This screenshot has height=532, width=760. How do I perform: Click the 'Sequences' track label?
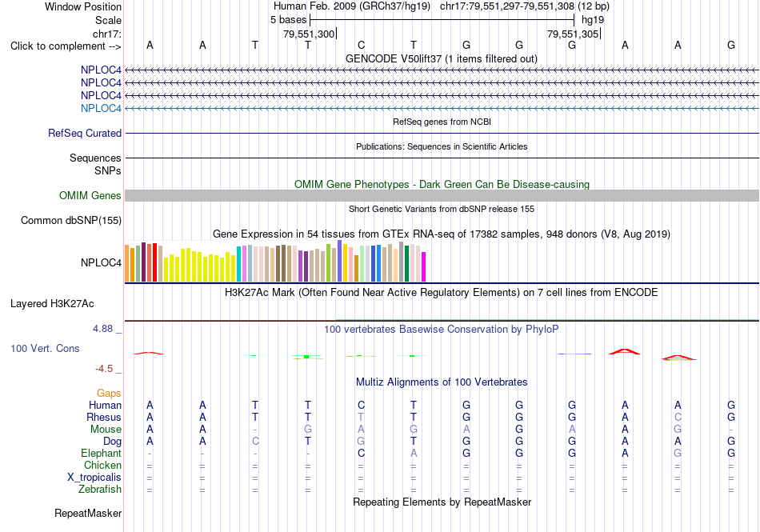pyautogui.click(x=95, y=158)
